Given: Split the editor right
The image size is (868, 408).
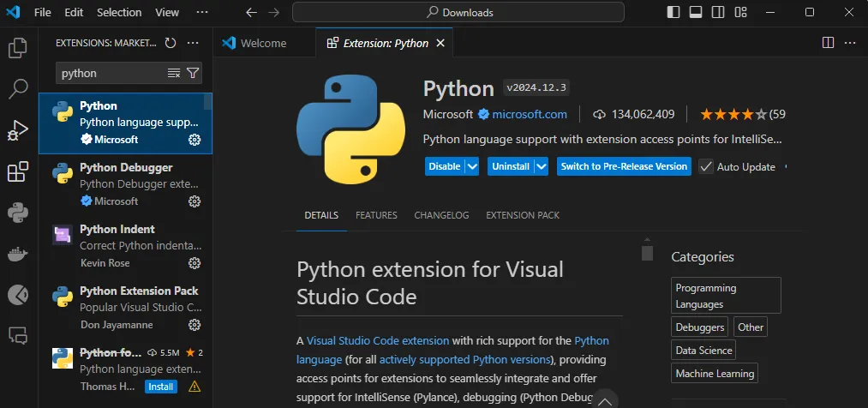Looking at the screenshot, I should [x=828, y=43].
